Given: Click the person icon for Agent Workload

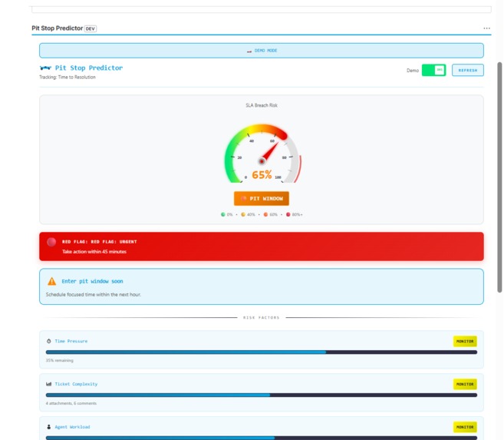Looking at the screenshot, I should tap(49, 427).
